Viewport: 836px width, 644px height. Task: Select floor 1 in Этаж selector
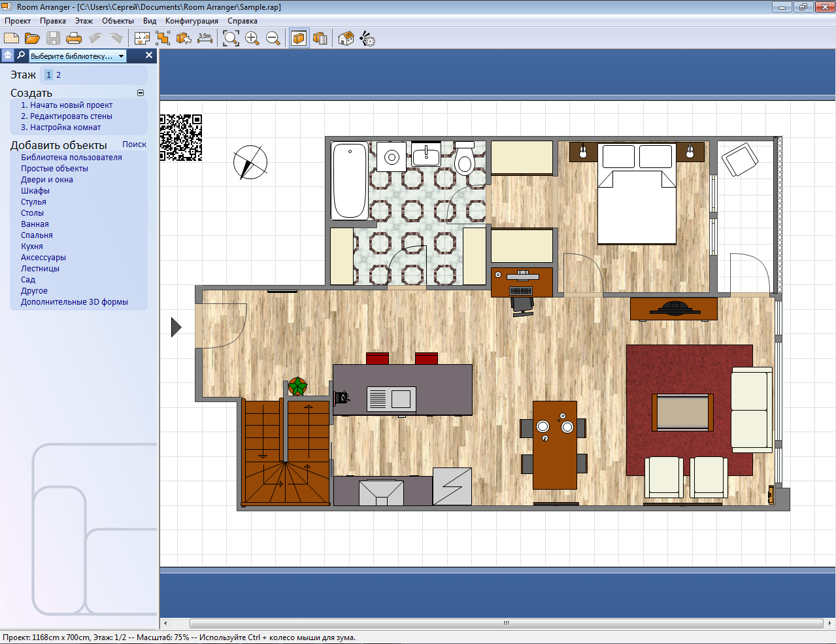click(x=48, y=75)
